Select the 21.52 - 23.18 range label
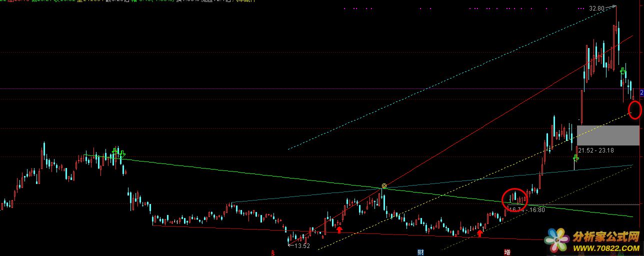 (595, 150)
